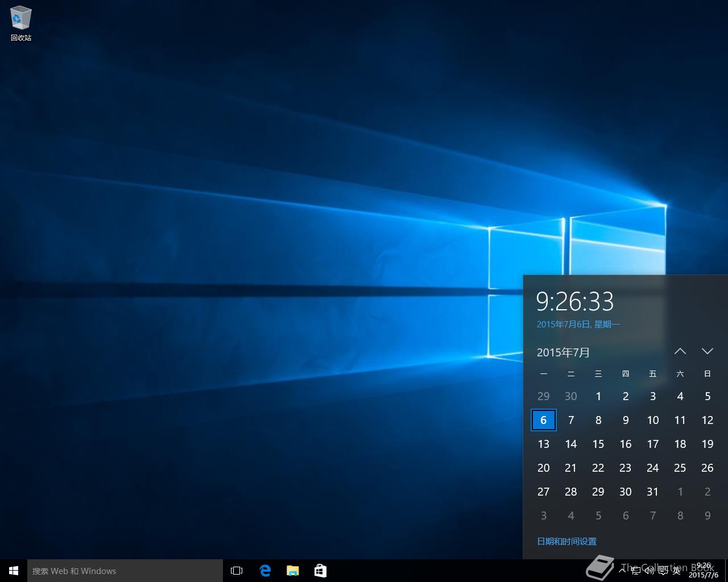This screenshot has height=582, width=728.
Task: Open Task View from the taskbar
Action: tap(237, 571)
